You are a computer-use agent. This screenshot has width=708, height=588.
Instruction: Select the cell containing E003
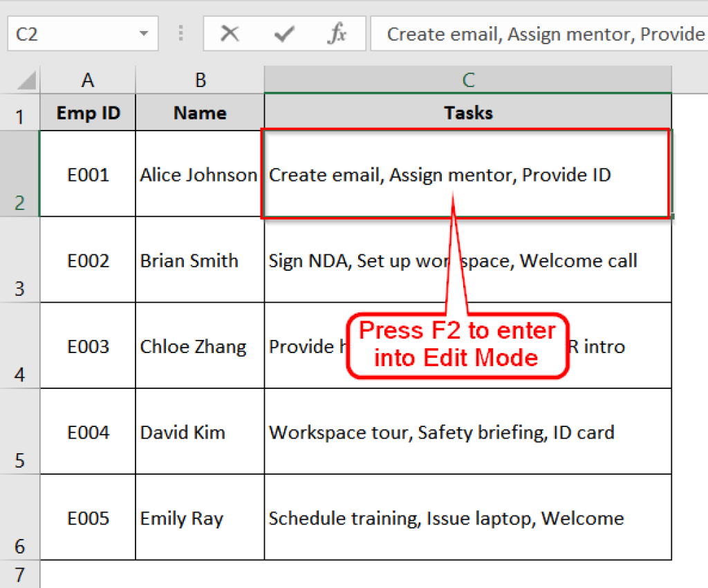pyautogui.click(x=87, y=347)
